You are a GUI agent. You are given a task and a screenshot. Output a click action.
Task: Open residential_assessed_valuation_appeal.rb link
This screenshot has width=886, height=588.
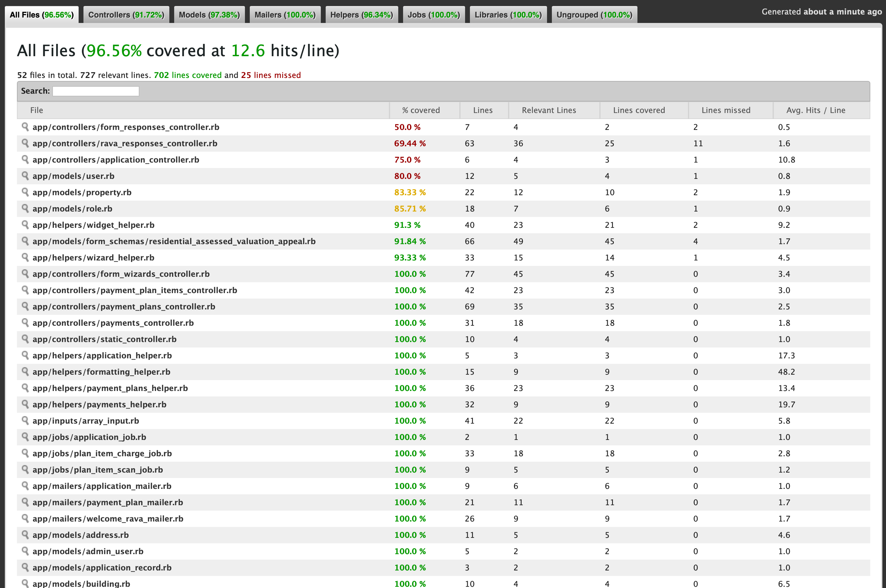pyautogui.click(x=174, y=241)
